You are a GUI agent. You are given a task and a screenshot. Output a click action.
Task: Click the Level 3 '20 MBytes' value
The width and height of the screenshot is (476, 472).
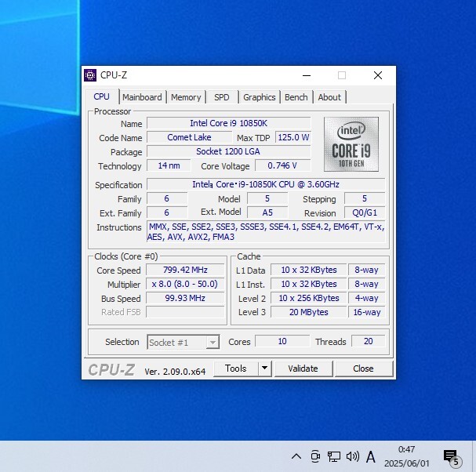(309, 312)
